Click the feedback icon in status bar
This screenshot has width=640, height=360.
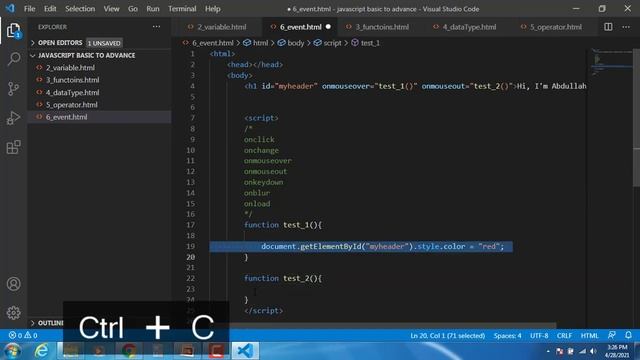click(x=611, y=335)
